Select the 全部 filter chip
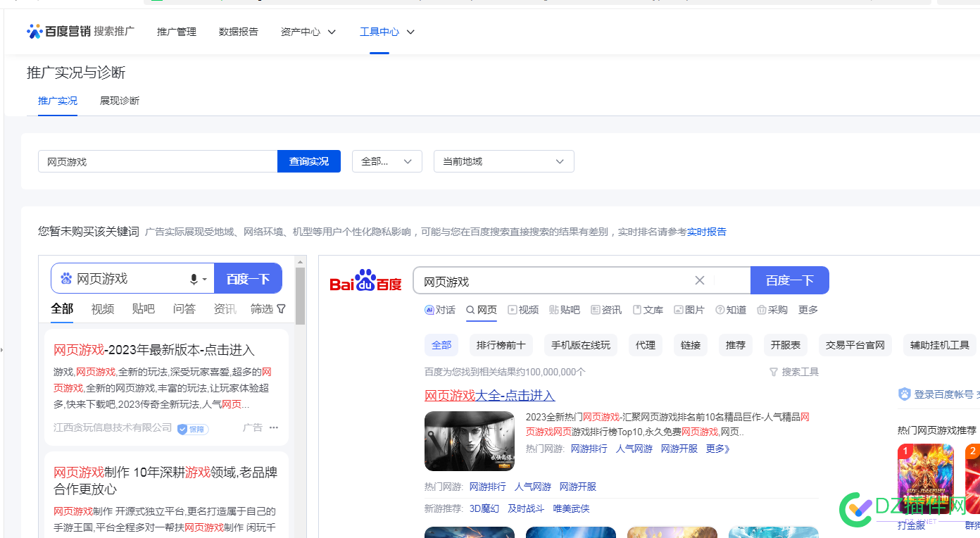 click(441, 345)
